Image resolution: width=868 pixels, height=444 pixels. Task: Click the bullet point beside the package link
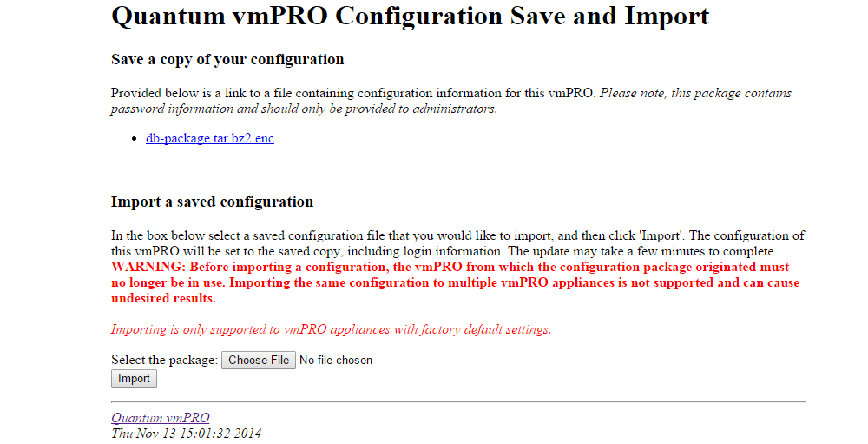(x=134, y=139)
